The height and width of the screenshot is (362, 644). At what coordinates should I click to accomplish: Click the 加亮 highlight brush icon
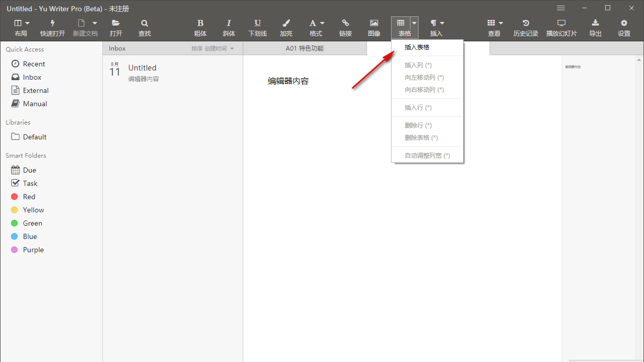click(286, 23)
